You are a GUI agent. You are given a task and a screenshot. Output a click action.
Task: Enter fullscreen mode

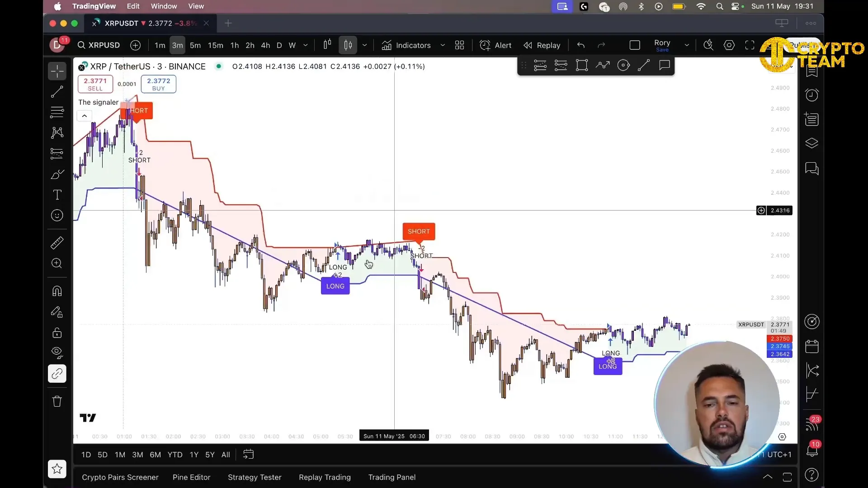pos(750,45)
